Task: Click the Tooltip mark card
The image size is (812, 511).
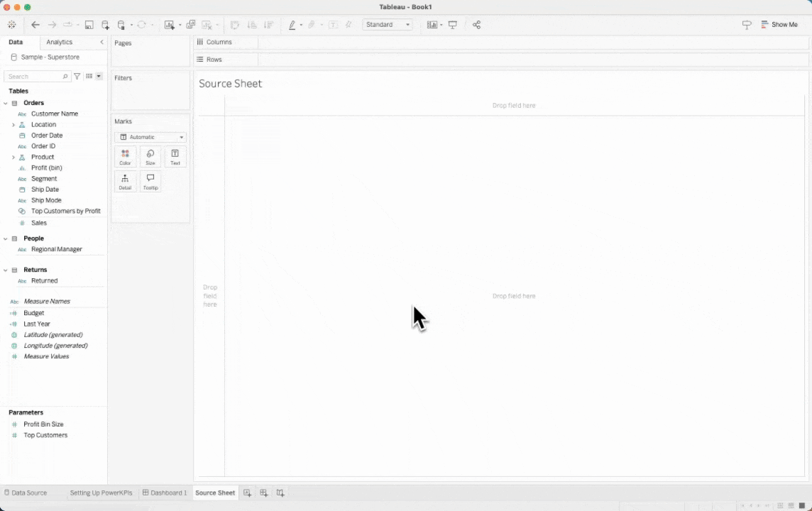Action: 150,181
